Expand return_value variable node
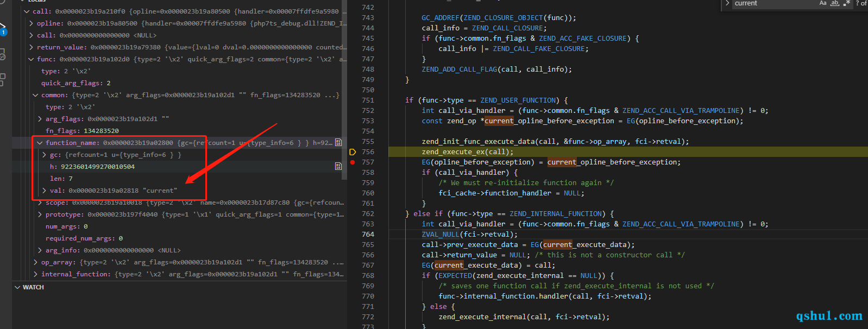This screenshot has width=868, height=329. [31, 47]
